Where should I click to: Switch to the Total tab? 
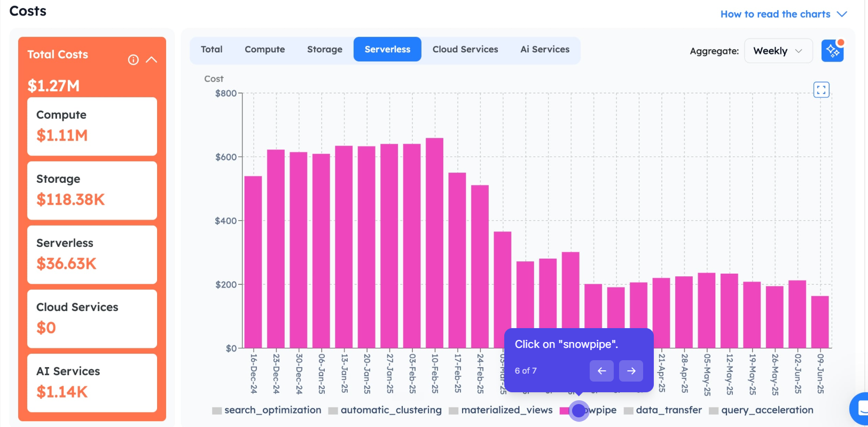pos(212,49)
